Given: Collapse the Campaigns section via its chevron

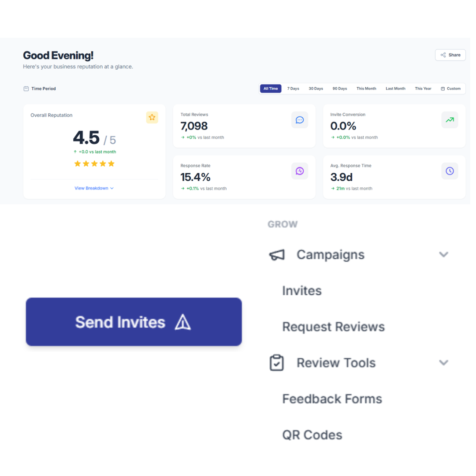Looking at the screenshot, I should (x=443, y=254).
